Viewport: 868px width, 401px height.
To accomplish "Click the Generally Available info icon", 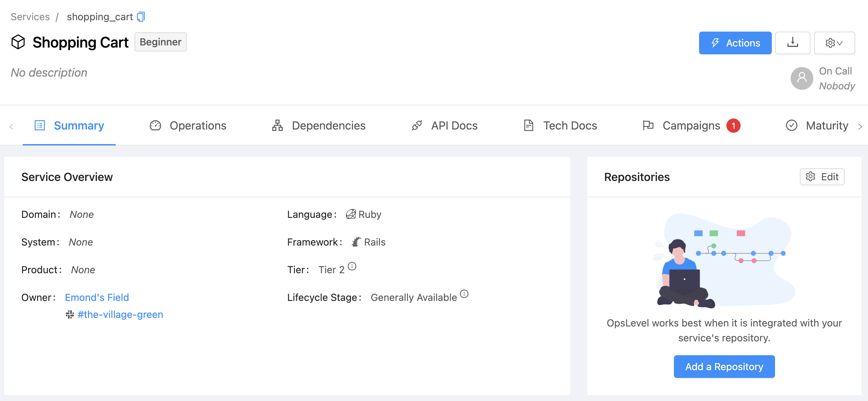I will 464,294.
